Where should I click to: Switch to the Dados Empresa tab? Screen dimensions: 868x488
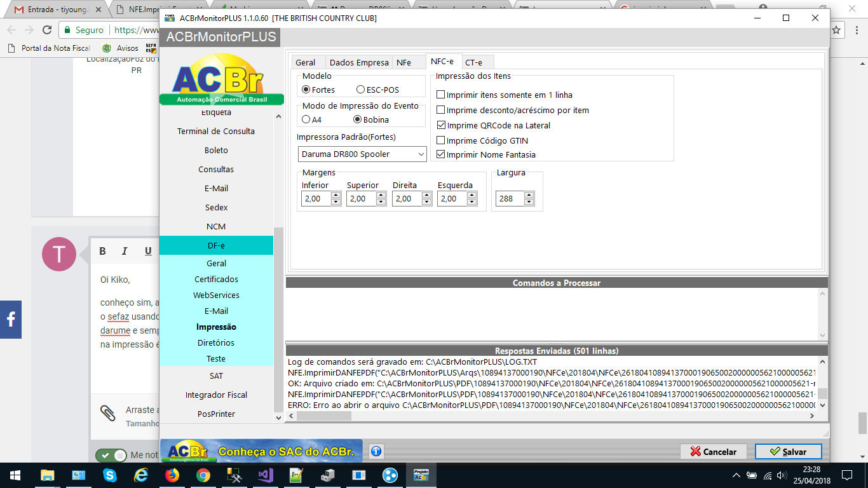tap(359, 62)
